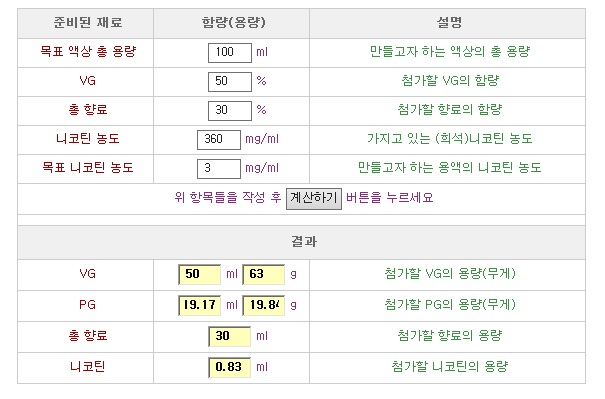Click the 니코틴 result field showing 0.83
Image resolution: width=605 pixels, height=399 pixels.
click(x=230, y=367)
